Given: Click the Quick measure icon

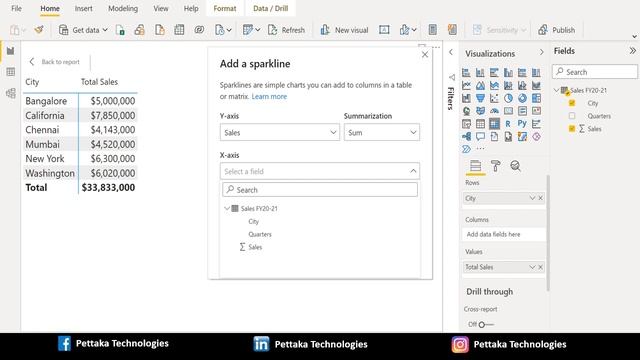Looking at the screenshot, I should (452, 30).
